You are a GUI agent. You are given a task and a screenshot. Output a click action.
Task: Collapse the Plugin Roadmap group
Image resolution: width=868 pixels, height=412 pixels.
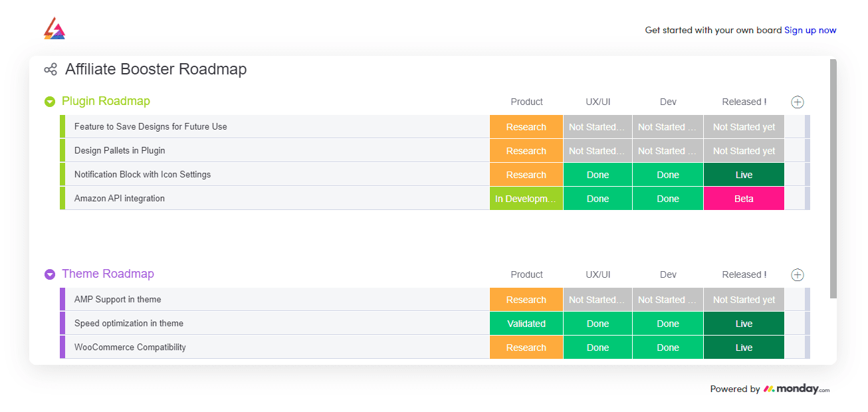pyautogui.click(x=50, y=102)
